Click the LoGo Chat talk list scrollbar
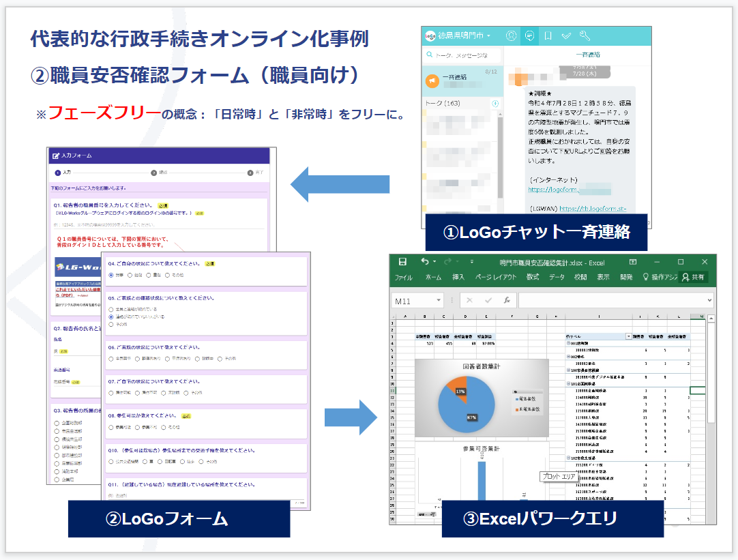Screen dimensions: 738x560 pyautogui.click(x=500, y=158)
